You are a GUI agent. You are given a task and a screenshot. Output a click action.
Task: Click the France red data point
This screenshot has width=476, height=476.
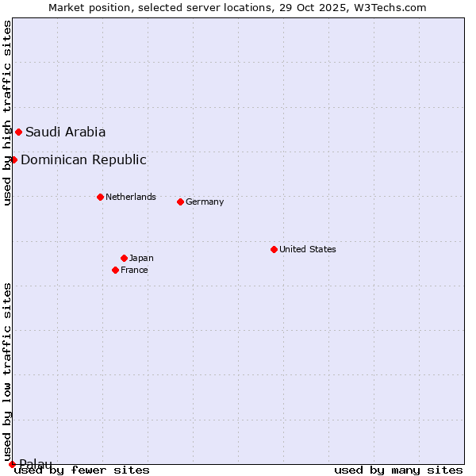pyautogui.click(x=115, y=270)
